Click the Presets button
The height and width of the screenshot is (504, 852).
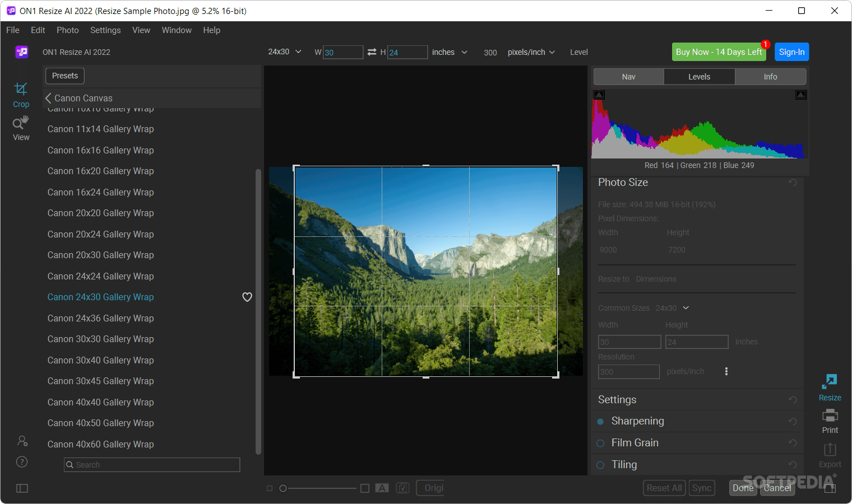click(x=65, y=76)
